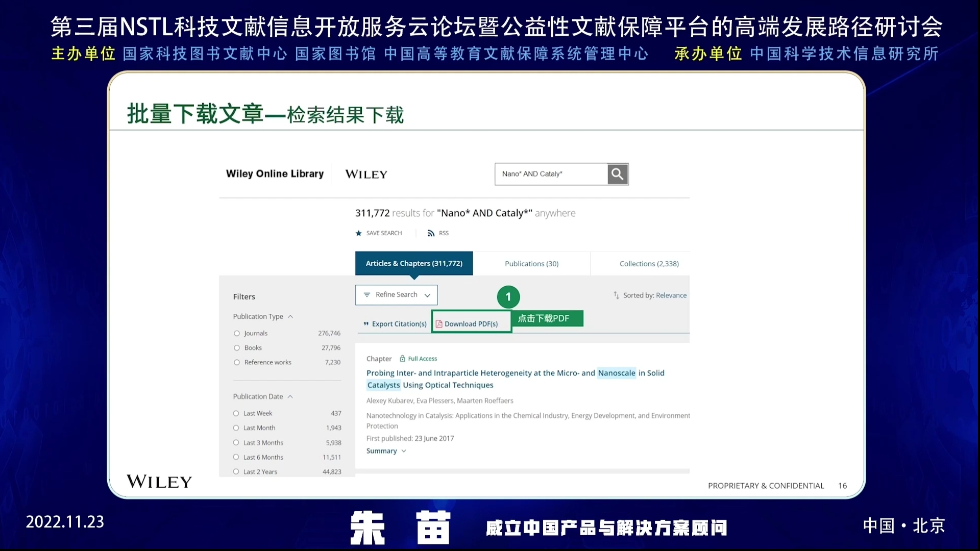Image resolution: width=980 pixels, height=551 pixels.
Task: Open the Refine Search dropdown
Action: (397, 295)
